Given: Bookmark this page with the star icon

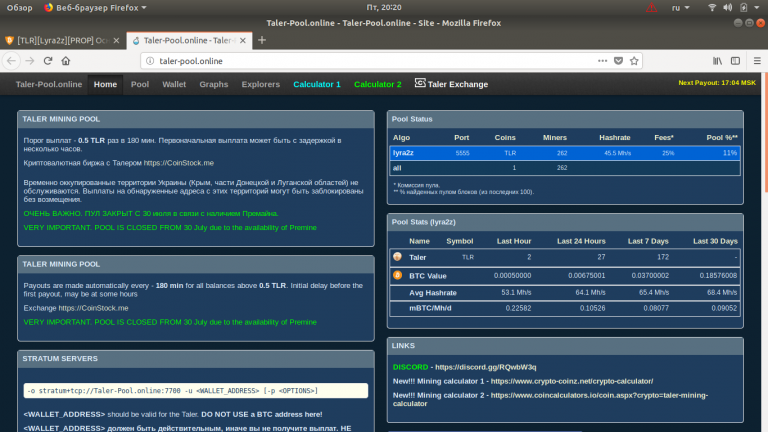Looking at the screenshot, I should 634,61.
